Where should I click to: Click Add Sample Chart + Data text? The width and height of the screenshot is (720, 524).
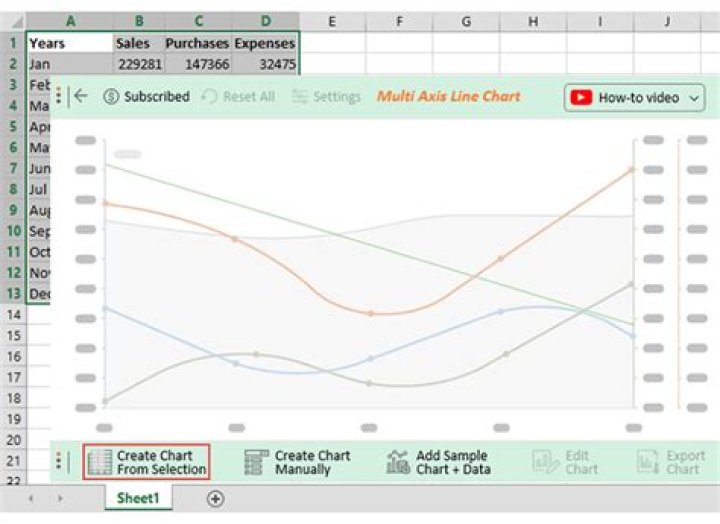tap(453, 462)
